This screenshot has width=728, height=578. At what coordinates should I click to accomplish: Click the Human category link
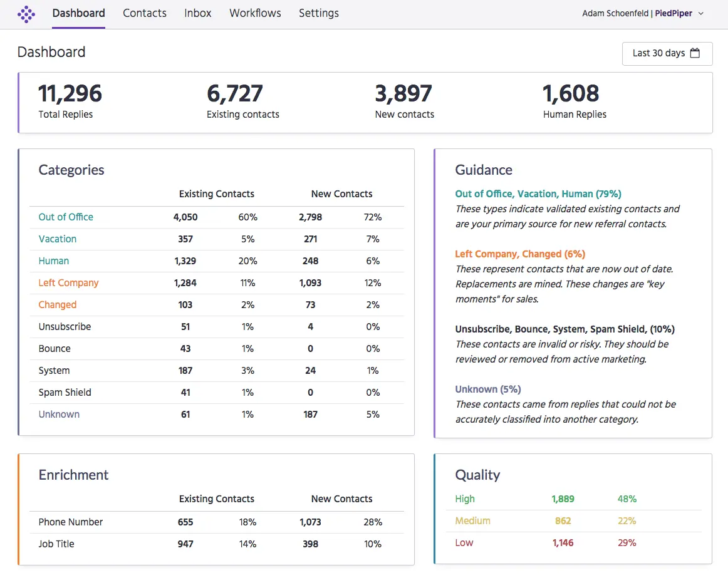pos(54,261)
